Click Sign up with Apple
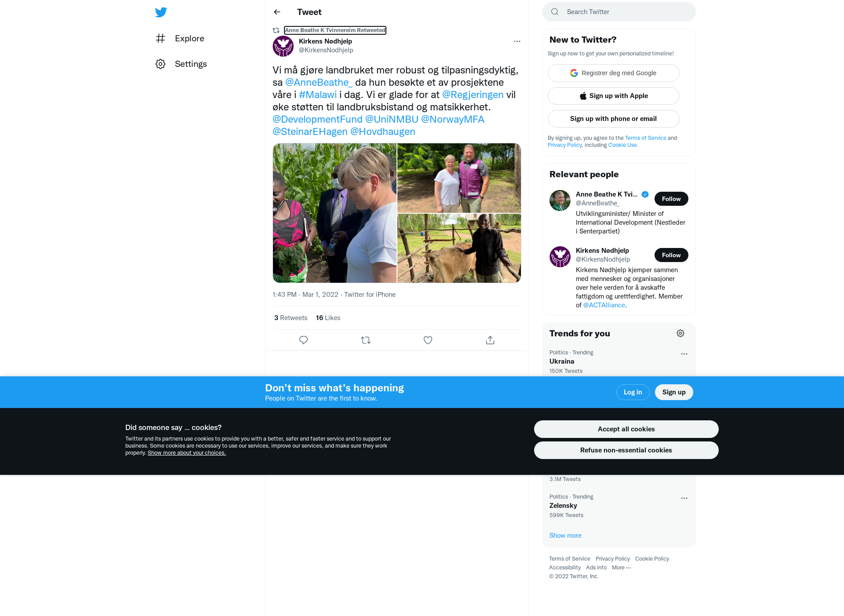This screenshot has width=844, height=616. [x=613, y=96]
